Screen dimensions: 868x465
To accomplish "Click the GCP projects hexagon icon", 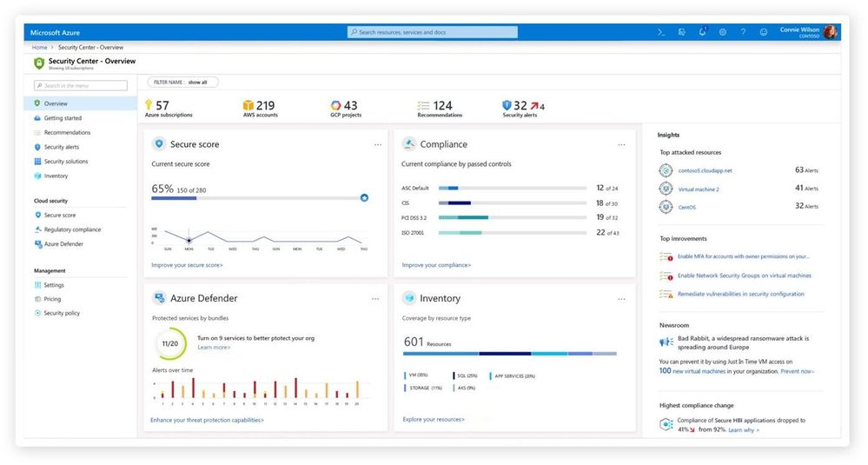I will point(335,105).
